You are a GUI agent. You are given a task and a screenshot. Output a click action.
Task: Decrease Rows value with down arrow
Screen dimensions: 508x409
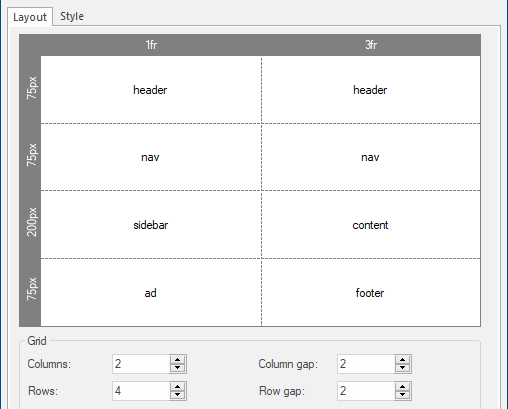(177, 395)
